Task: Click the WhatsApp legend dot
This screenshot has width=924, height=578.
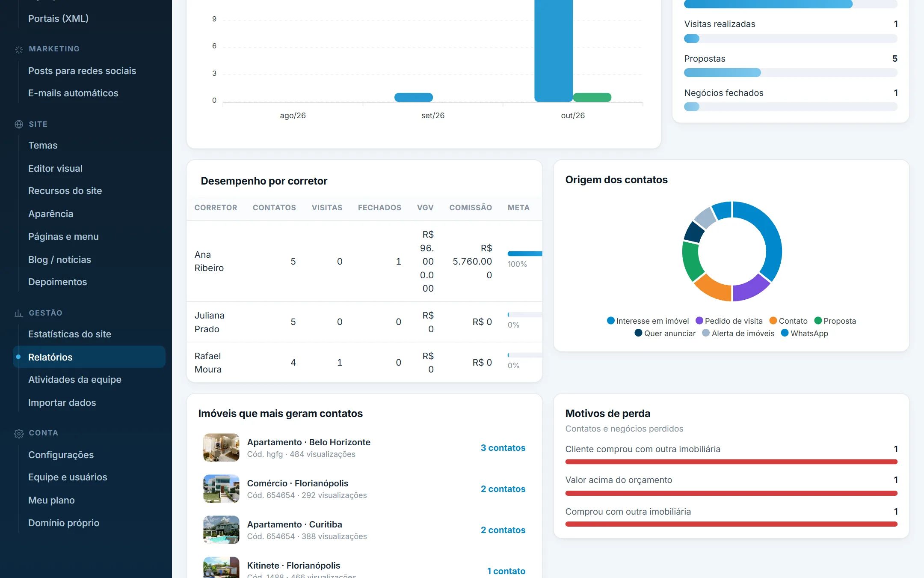Action: click(785, 333)
